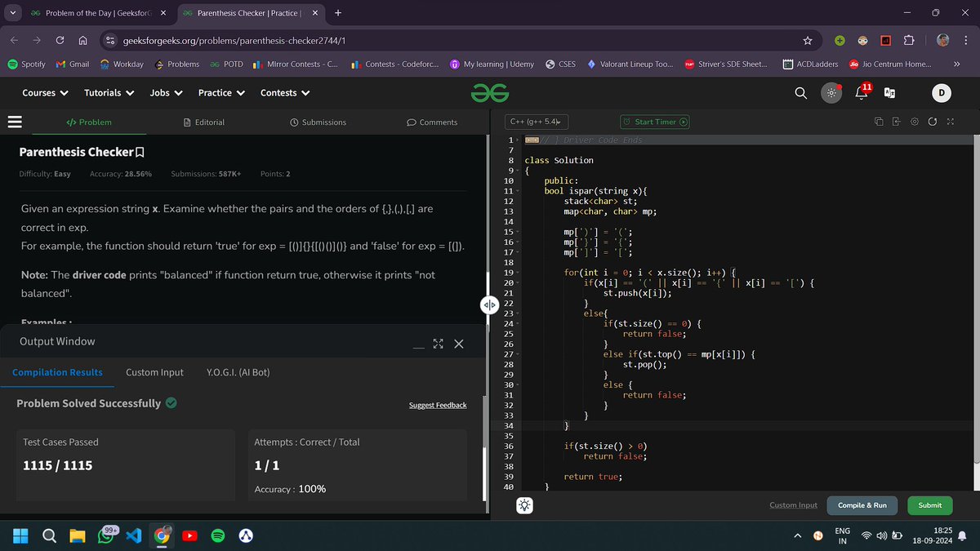Collapse the code fold at line 19
The width and height of the screenshot is (980, 551).
point(519,272)
